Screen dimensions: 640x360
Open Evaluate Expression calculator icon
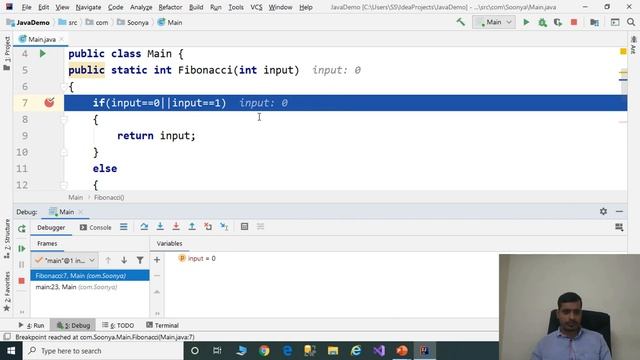pos(244,227)
